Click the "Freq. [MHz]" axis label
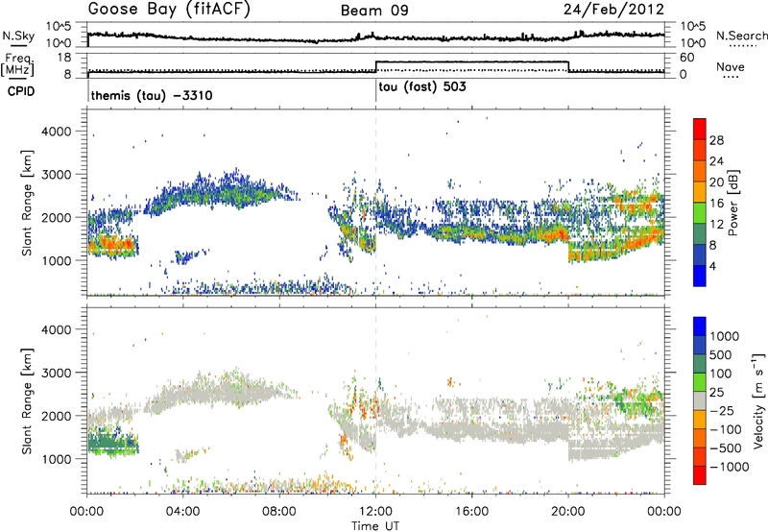Viewport: 768px width, 532px height. [x=17, y=65]
